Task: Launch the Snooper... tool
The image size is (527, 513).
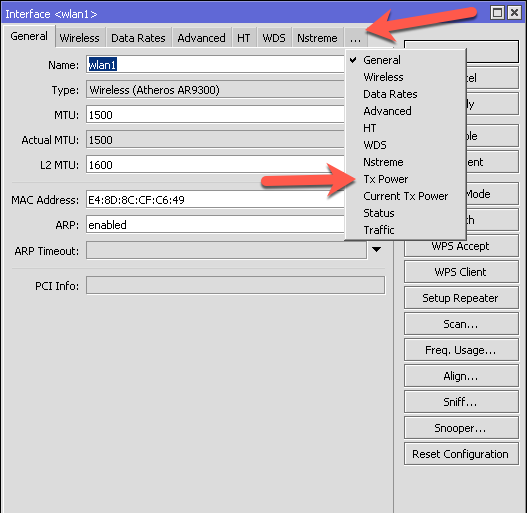Action: point(461,428)
